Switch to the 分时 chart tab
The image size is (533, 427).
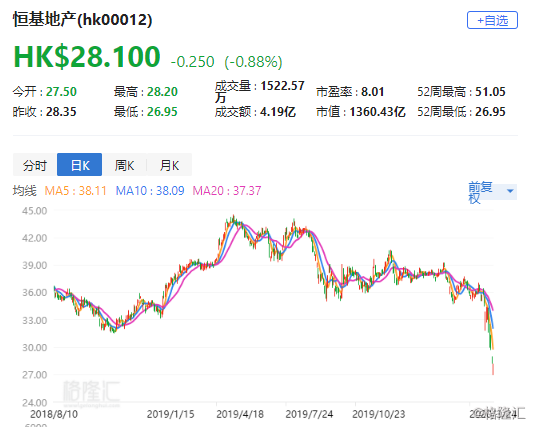[35, 165]
